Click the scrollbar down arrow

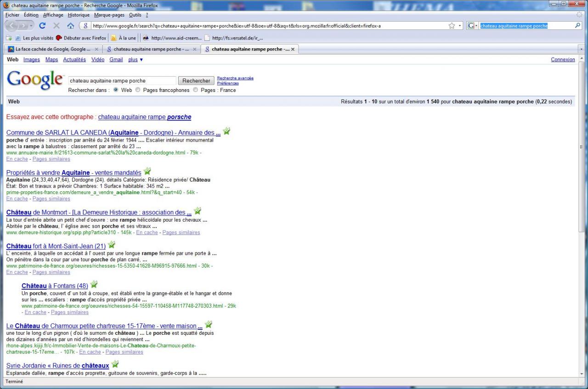(582, 373)
